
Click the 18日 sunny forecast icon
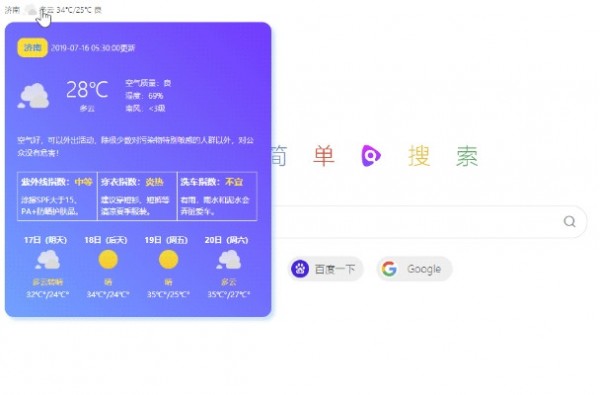pos(108,260)
